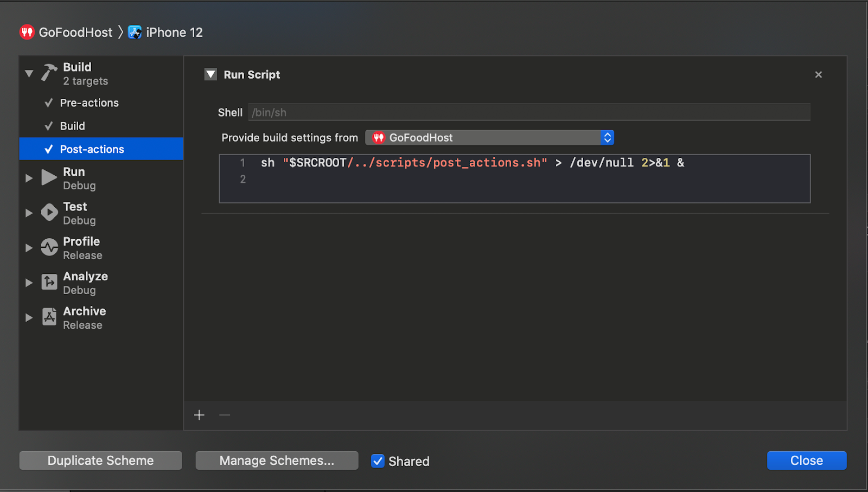
Task: Click the Archive action icon
Action: pos(49,317)
